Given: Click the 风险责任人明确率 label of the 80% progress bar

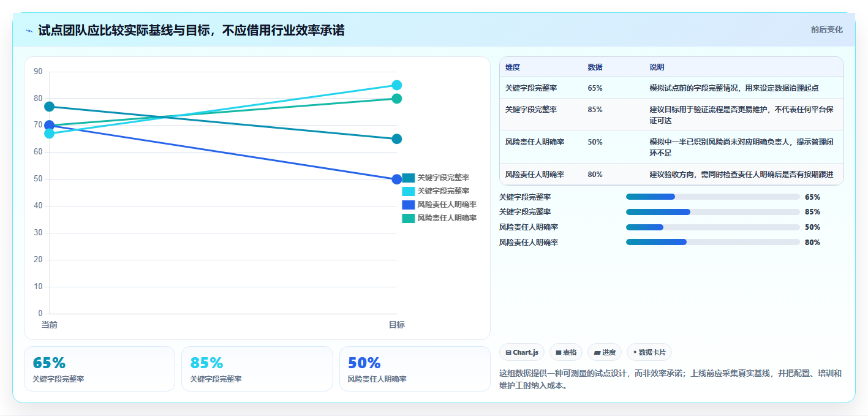Looking at the screenshot, I should coord(529,243).
